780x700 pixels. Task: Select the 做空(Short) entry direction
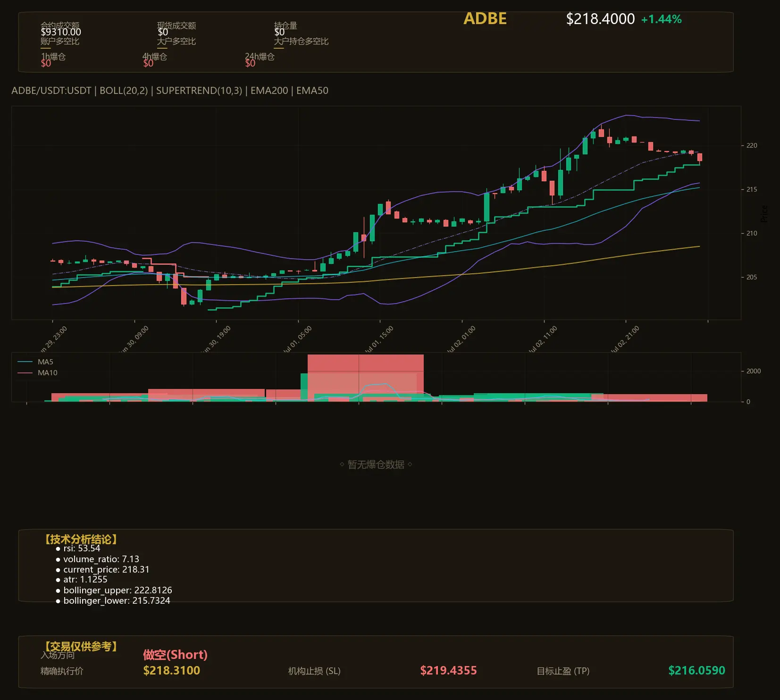click(175, 655)
